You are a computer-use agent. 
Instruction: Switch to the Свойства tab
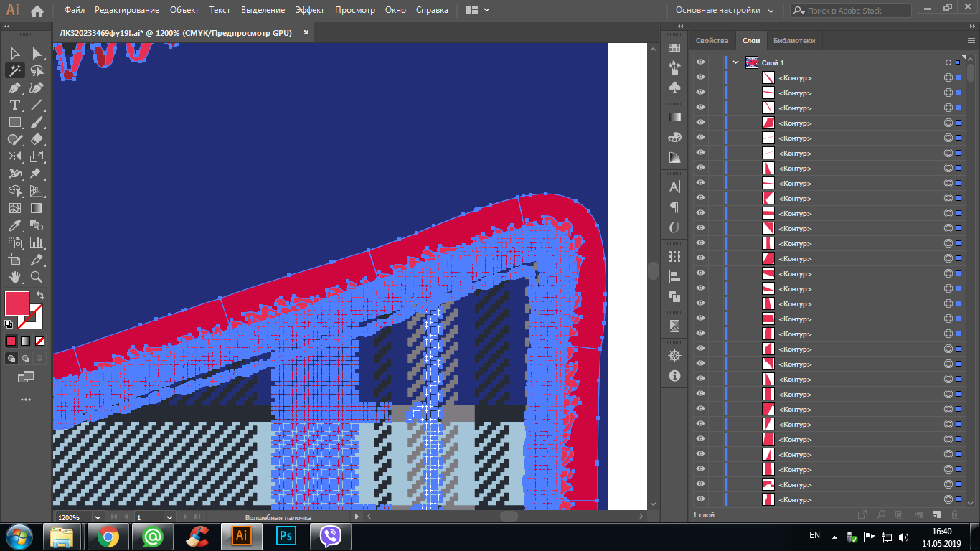(712, 41)
